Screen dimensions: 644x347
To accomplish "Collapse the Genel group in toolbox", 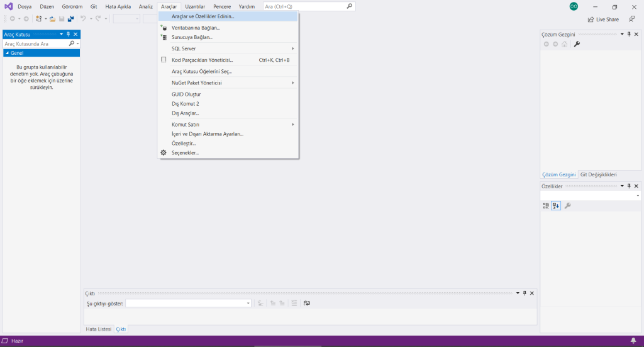I will click(6, 53).
